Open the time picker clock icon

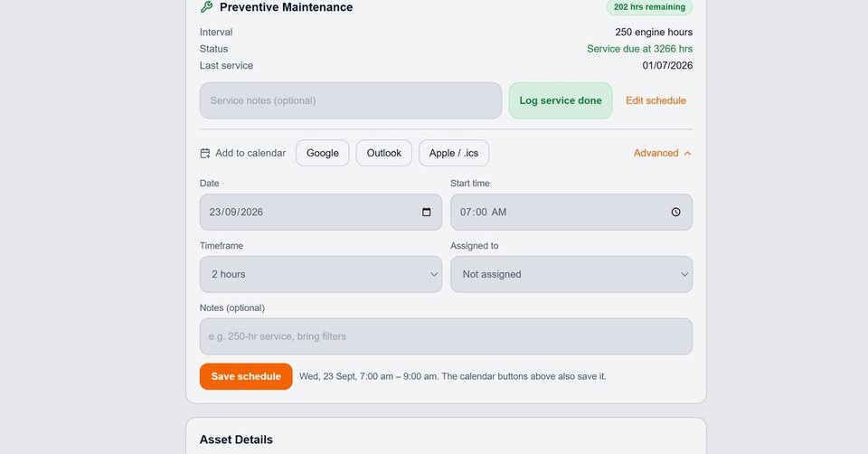pos(675,212)
